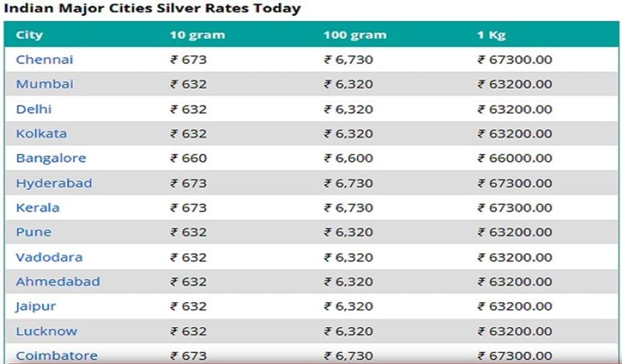622x364 pixels.
Task: Click the 100 gram column header
Action: pos(355,35)
